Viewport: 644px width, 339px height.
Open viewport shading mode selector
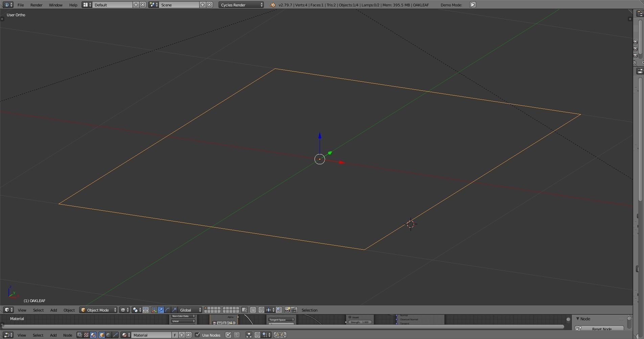(x=124, y=310)
